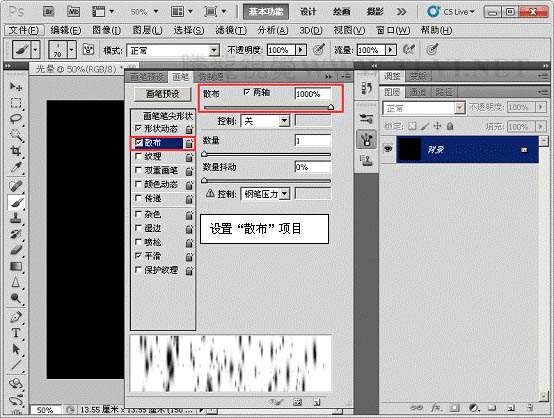Image resolution: width=554 pixels, height=418 pixels.
Task: Open the tool preset picker arrow
Action: 35,49
